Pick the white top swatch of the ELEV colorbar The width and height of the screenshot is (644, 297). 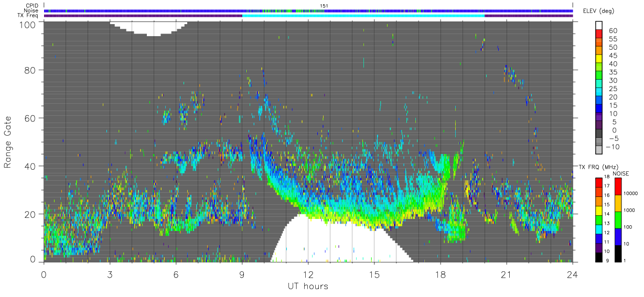pos(600,26)
